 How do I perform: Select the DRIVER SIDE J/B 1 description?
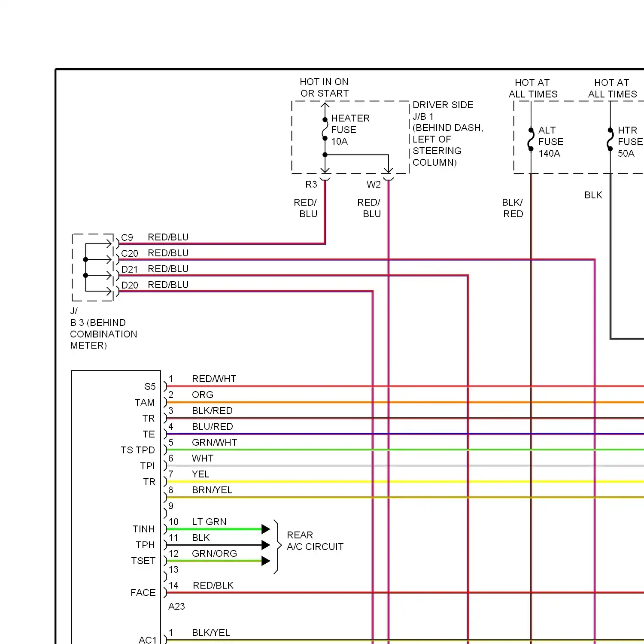(448, 134)
